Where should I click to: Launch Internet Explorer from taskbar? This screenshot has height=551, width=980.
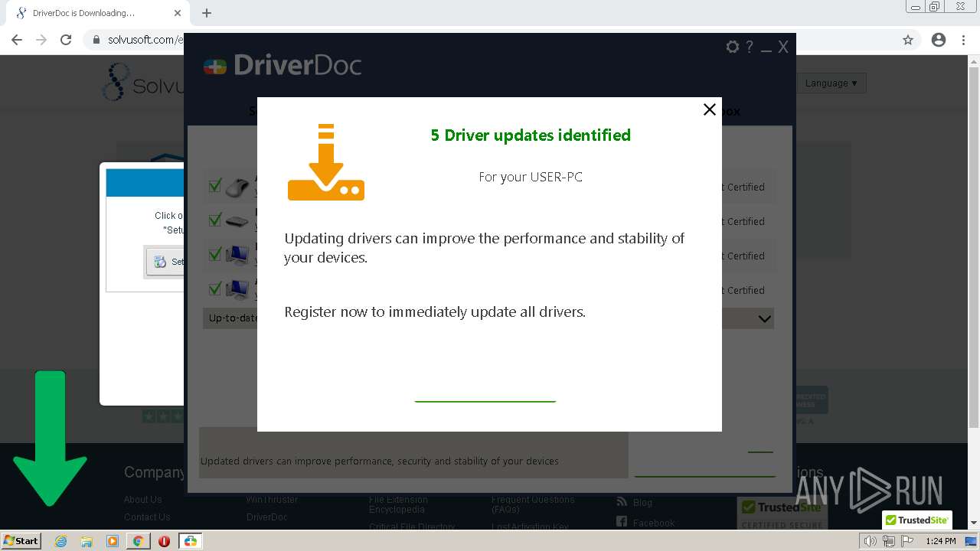click(61, 541)
